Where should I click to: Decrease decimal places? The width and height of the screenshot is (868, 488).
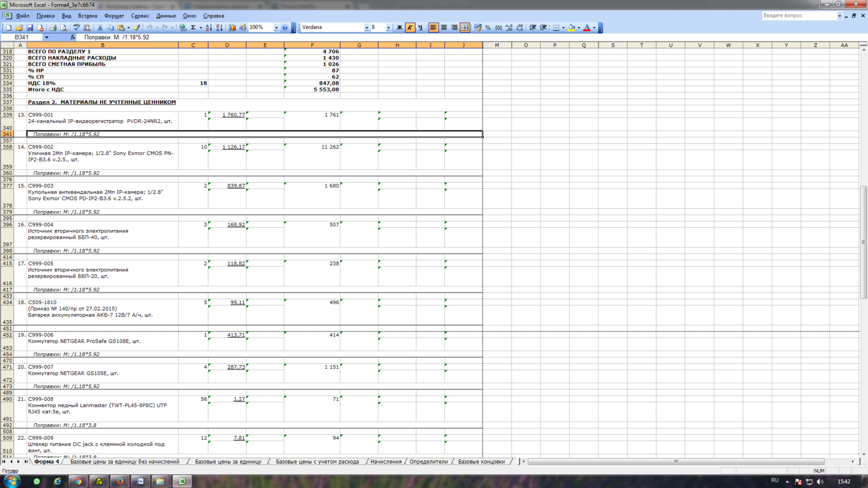520,27
